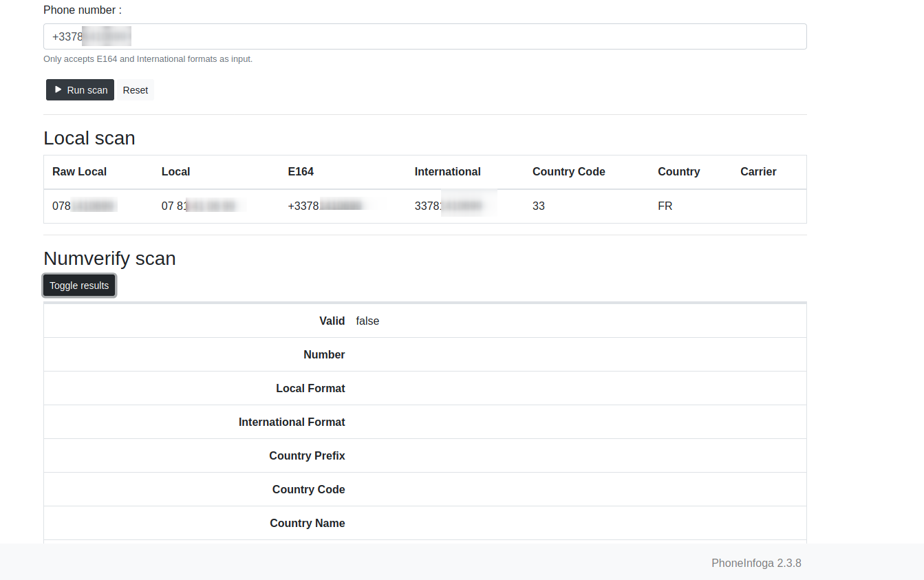Click the PhoneInfoga 2.3.8 version label
Image resolution: width=924 pixels, height=580 pixels.
pyautogui.click(x=756, y=563)
